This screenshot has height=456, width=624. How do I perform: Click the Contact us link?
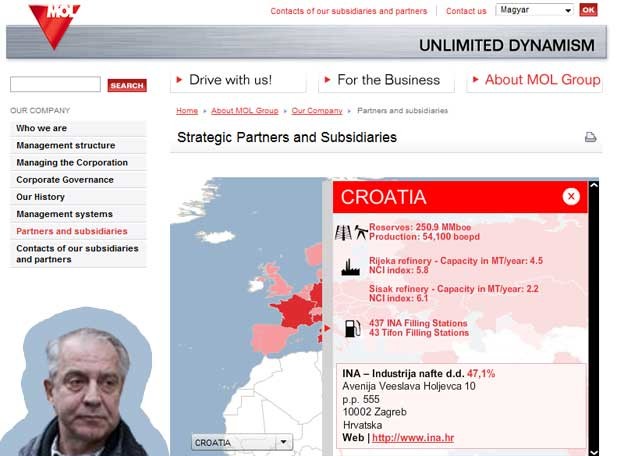pyautogui.click(x=466, y=11)
